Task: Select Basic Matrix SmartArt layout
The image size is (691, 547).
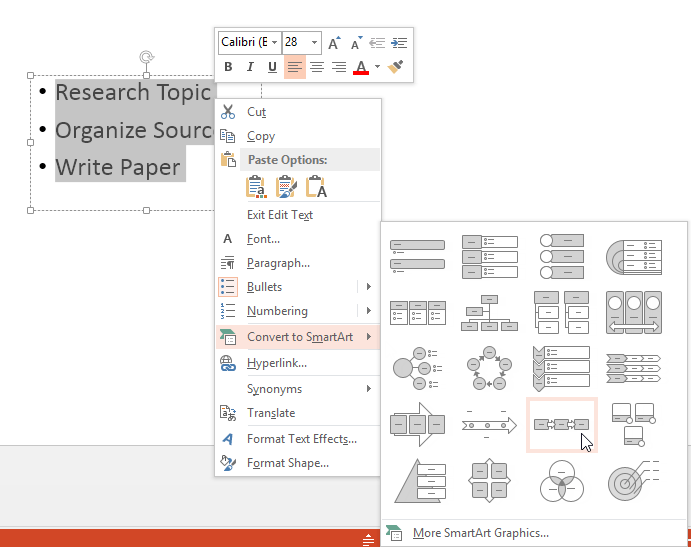Action: 490,481
